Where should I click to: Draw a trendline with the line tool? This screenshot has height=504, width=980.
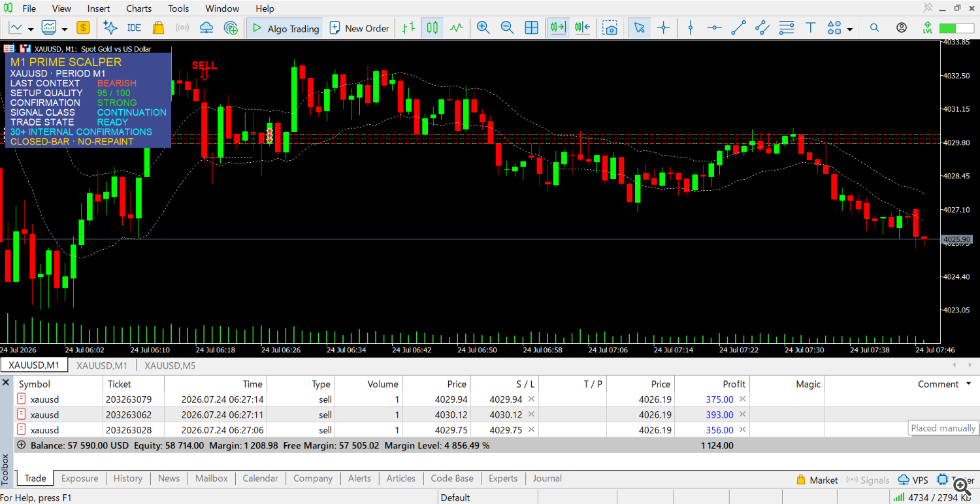(738, 28)
